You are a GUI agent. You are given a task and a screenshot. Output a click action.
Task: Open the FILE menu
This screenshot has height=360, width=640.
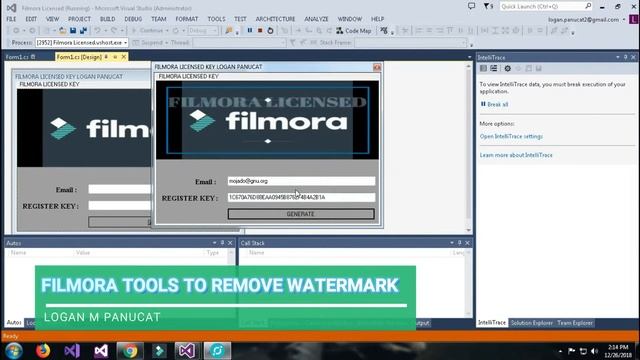coord(11,19)
